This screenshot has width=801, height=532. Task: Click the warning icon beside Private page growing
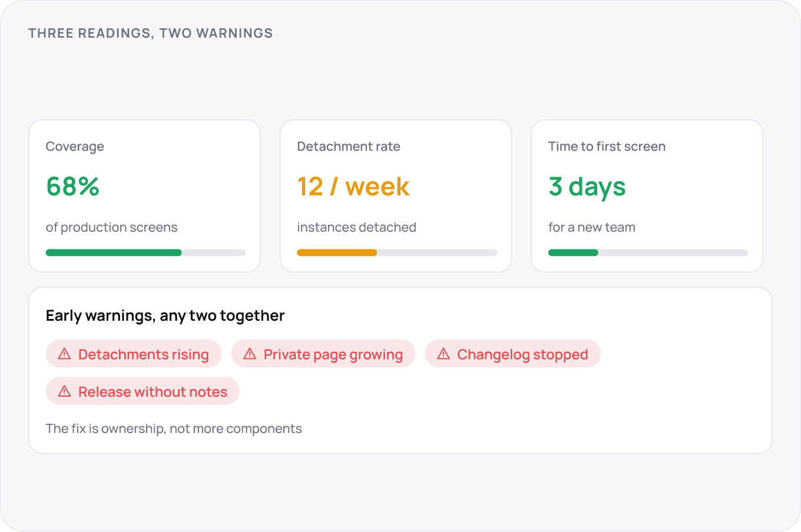click(x=250, y=354)
